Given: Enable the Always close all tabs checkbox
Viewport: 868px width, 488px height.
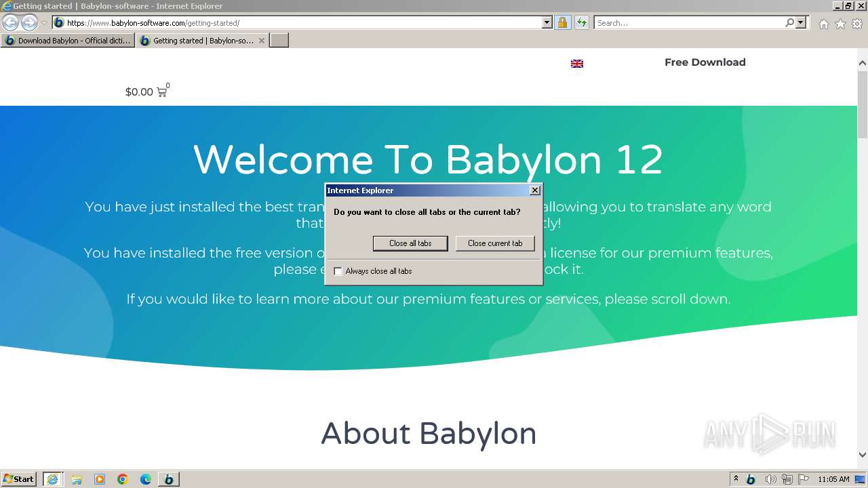Looking at the screenshot, I should pyautogui.click(x=338, y=271).
